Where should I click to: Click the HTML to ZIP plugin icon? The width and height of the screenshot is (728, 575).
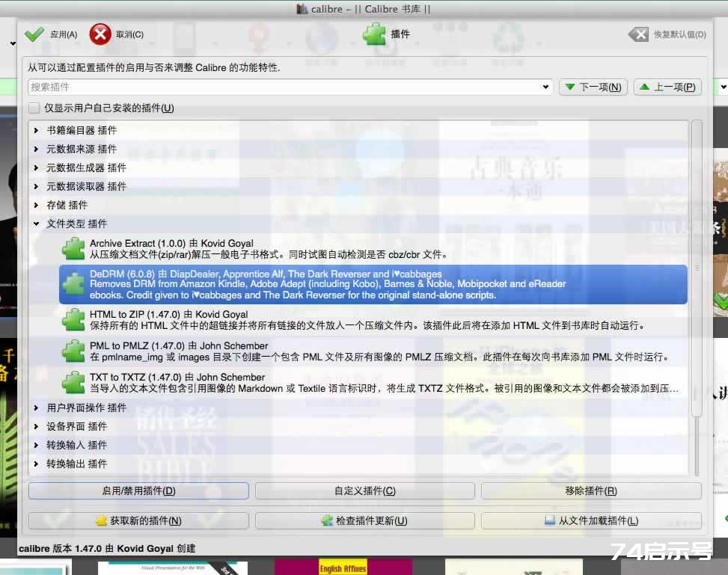click(73, 320)
